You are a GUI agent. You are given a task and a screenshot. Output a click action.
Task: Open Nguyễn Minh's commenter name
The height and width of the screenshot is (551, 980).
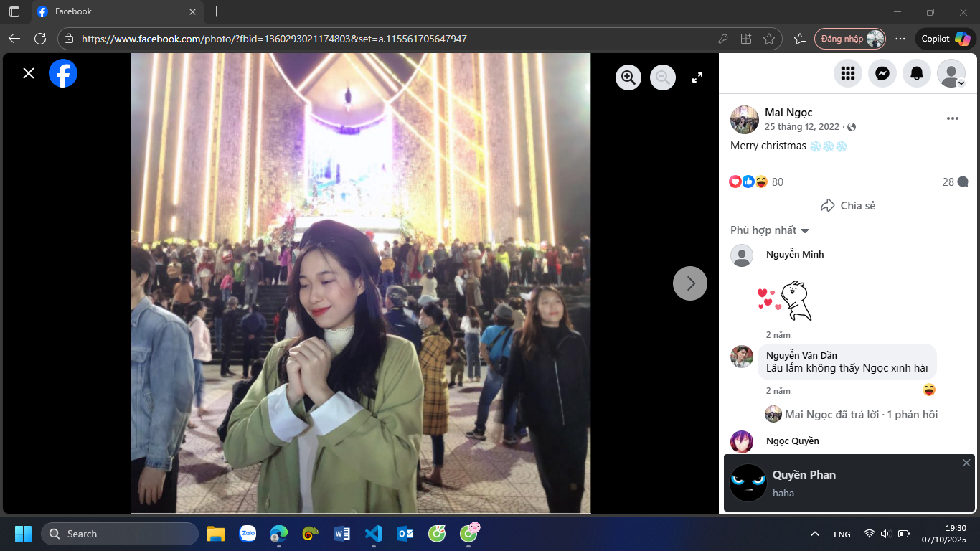click(795, 255)
